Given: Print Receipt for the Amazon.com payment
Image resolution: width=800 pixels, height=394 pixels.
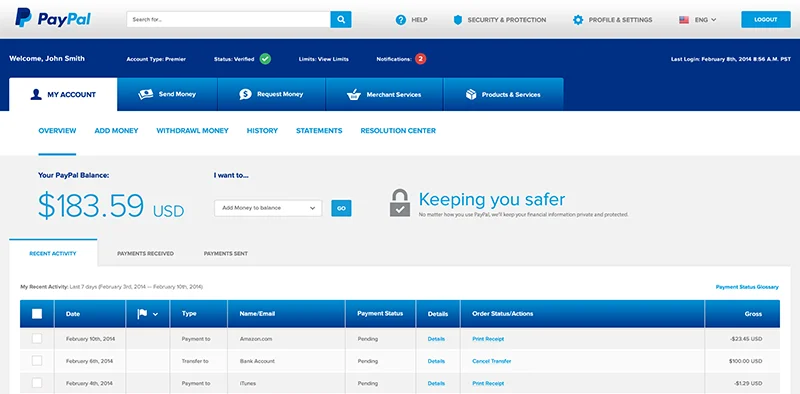Looking at the screenshot, I should [x=488, y=339].
